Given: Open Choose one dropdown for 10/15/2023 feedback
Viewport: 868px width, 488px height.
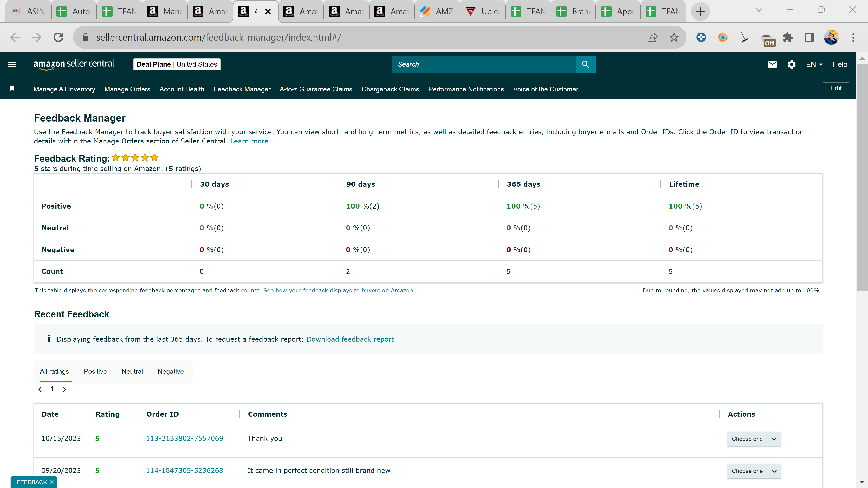Looking at the screenshot, I should 754,439.
